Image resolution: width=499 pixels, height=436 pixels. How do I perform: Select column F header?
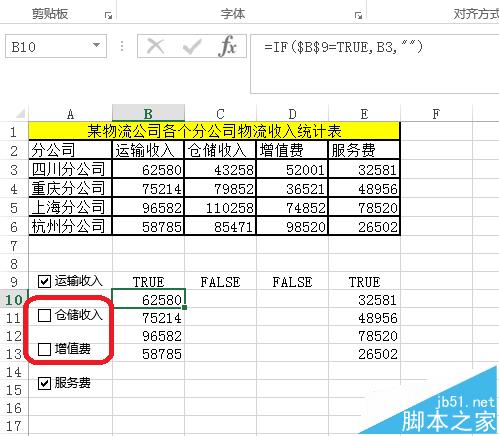pyautogui.click(x=436, y=114)
